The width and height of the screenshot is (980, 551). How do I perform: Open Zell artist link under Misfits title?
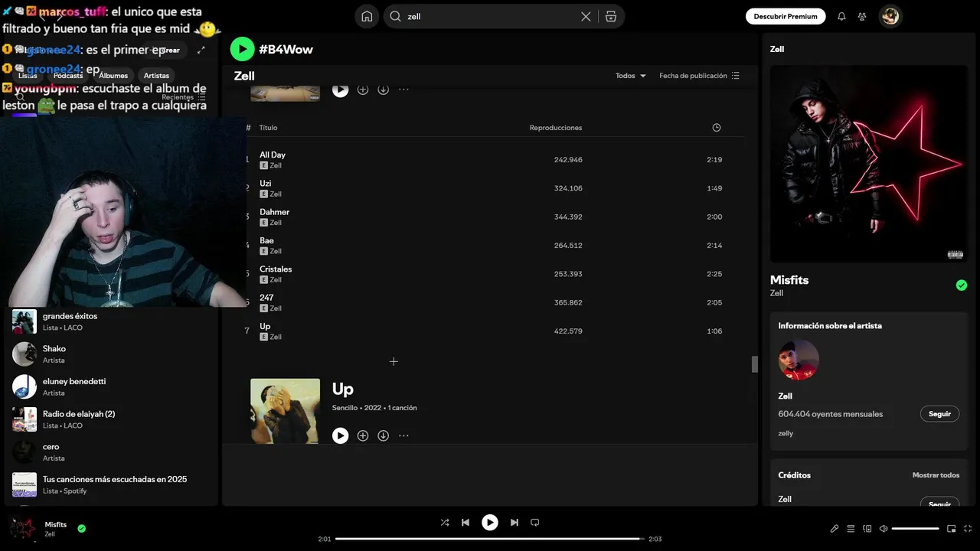[776, 293]
